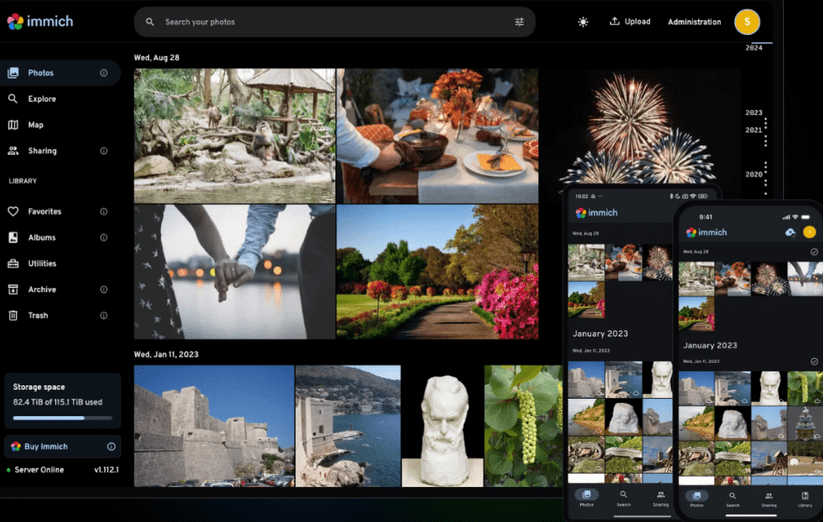The height and width of the screenshot is (522, 824).
Task: Click the immich logo on the 9:41 phone
Action: pos(707,232)
